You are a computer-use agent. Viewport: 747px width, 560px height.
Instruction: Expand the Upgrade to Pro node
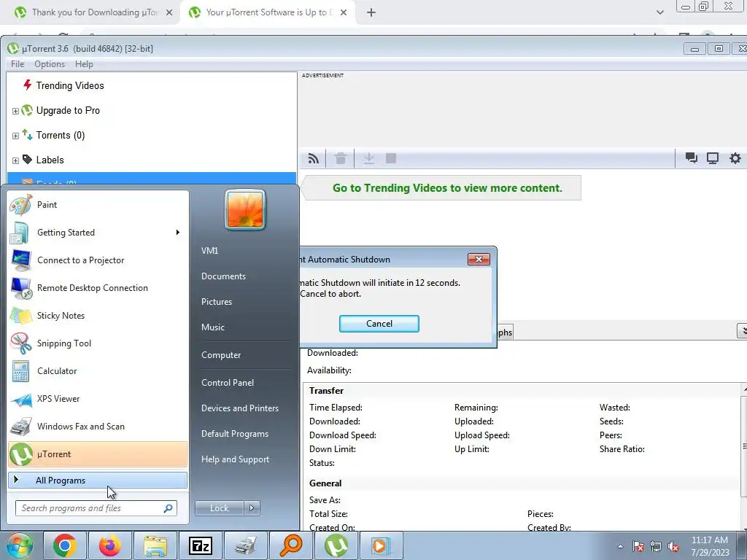[x=15, y=111]
